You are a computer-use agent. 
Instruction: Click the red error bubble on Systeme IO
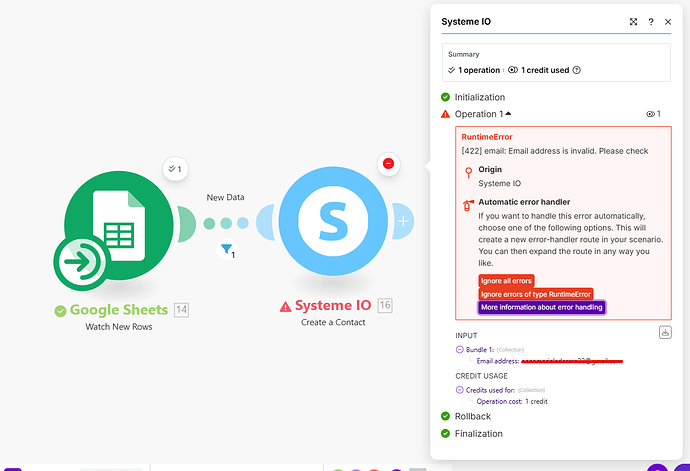click(x=388, y=164)
